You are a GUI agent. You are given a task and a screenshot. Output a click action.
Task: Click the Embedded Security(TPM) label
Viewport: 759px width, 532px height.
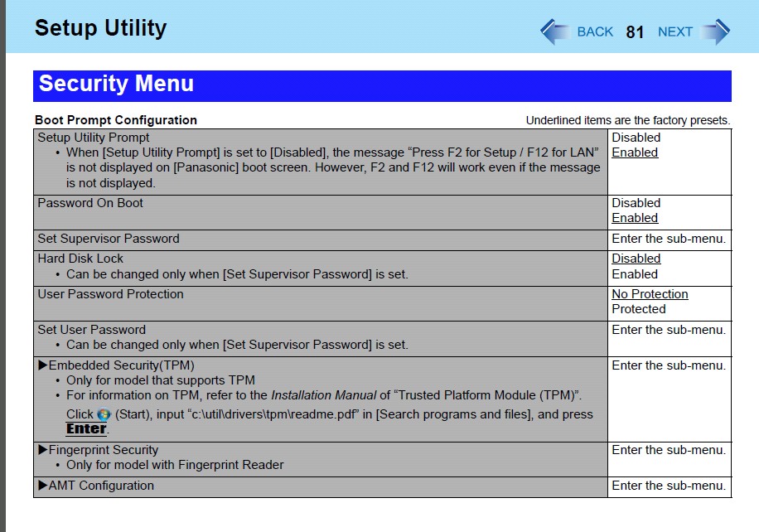[x=122, y=365]
